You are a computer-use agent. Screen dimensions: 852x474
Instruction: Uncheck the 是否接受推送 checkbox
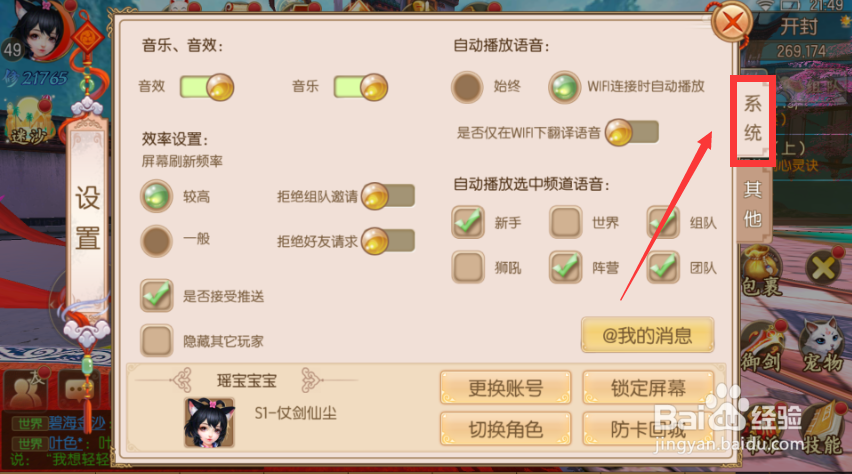[x=156, y=295]
